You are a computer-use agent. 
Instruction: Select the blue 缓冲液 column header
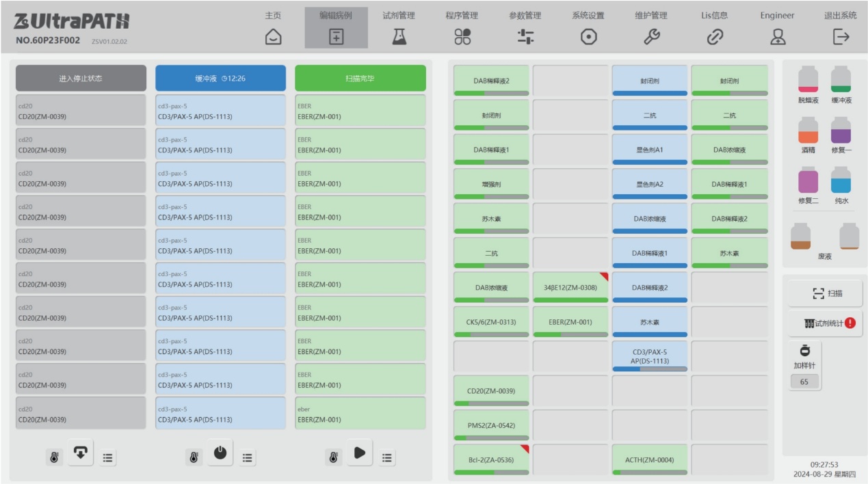[220, 79]
